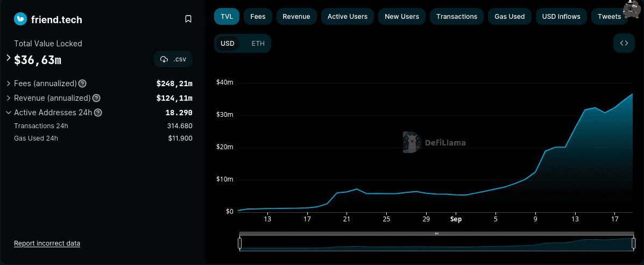Viewport: 644px width, 265px height.
Task: Click the Gas Used 24h label
Action: coord(36,138)
